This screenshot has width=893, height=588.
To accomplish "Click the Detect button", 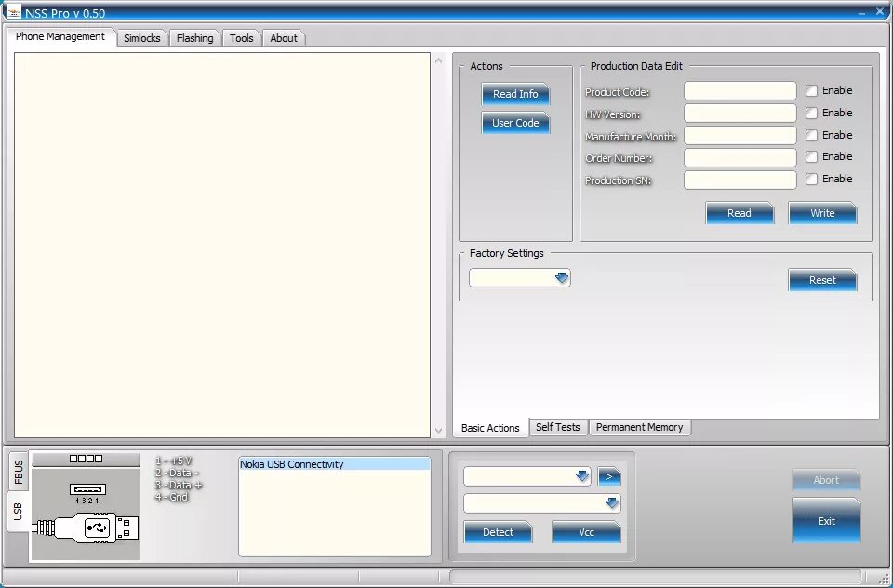I will point(498,532).
